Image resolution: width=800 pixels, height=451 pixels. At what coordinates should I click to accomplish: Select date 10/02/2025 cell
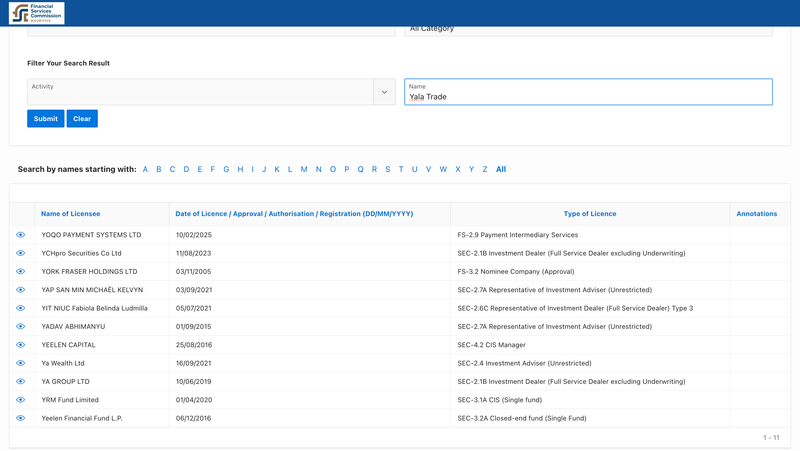pyautogui.click(x=194, y=235)
